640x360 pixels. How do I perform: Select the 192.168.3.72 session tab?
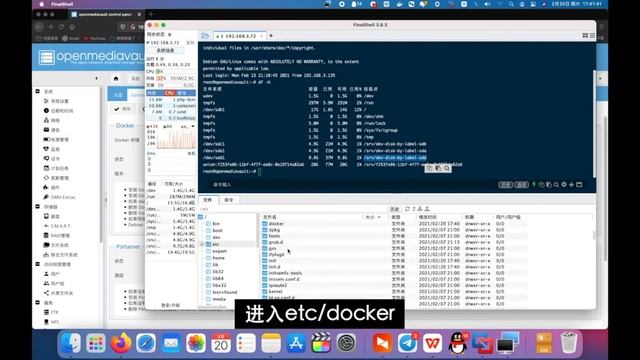tap(240, 36)
